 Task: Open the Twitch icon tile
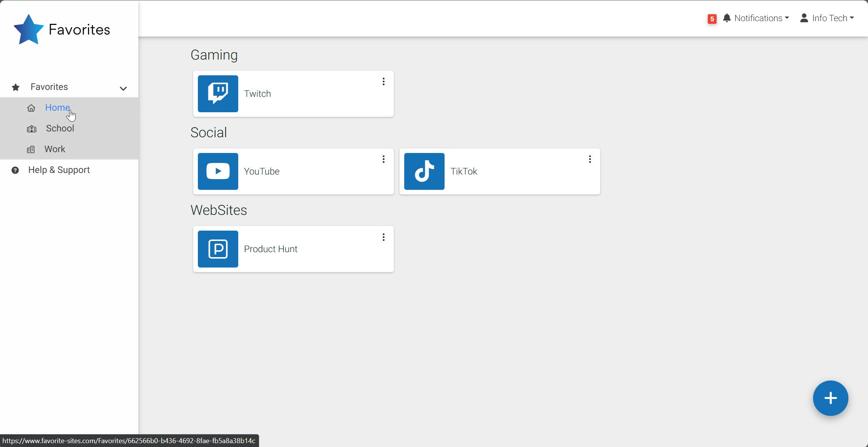218,94
